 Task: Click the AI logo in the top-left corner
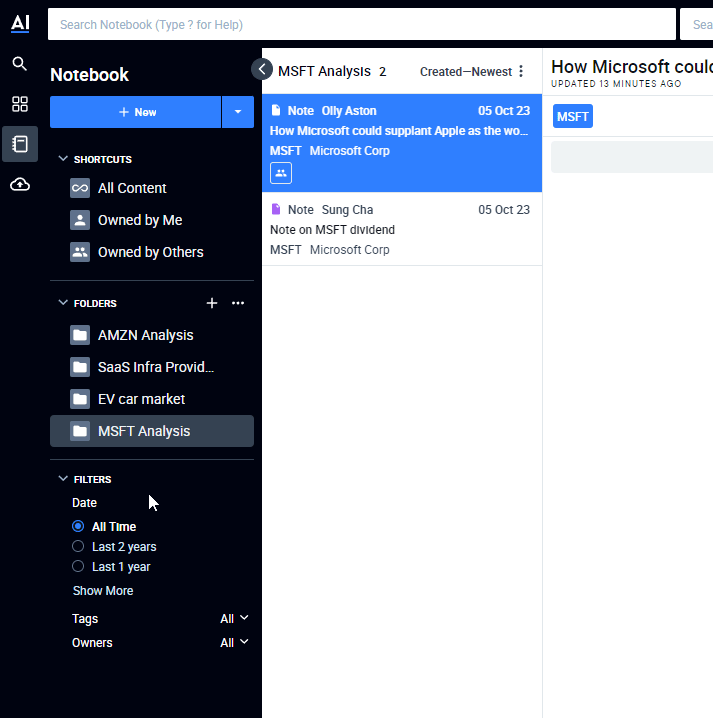pyautogui.click(x=20, y=23)
